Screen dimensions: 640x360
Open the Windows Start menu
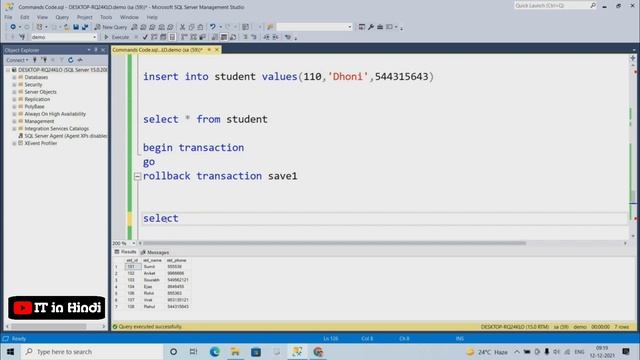coord(10,351)
